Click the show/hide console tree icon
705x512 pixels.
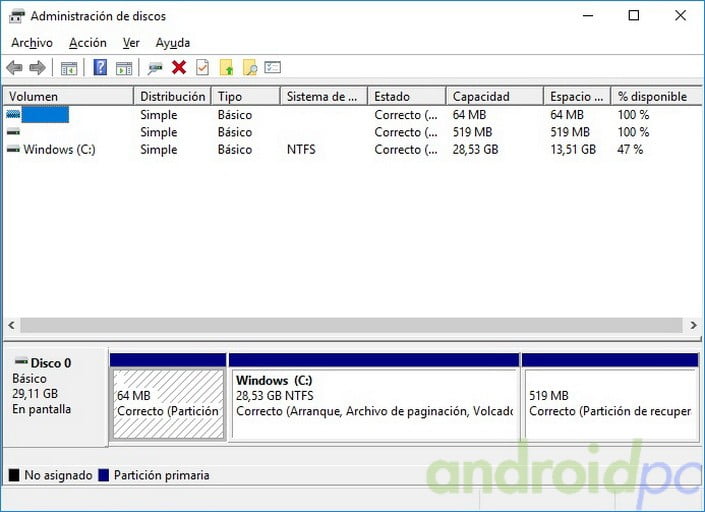click(x=69, y=68)
